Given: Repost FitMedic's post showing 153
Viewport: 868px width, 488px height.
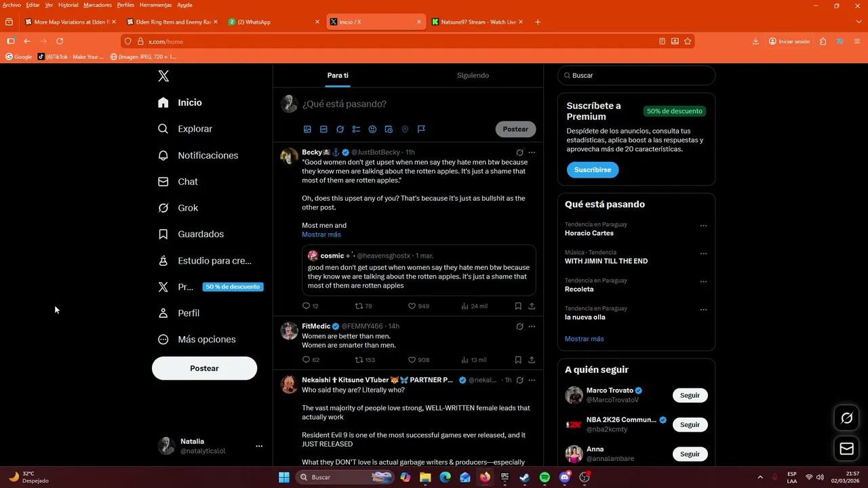Looking at the screenshot, I should [365, 360].
